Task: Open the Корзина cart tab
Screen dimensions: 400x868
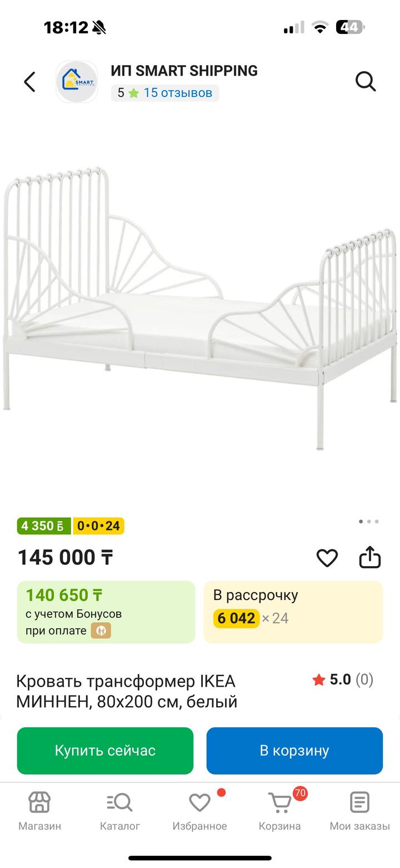Action: 280,811
